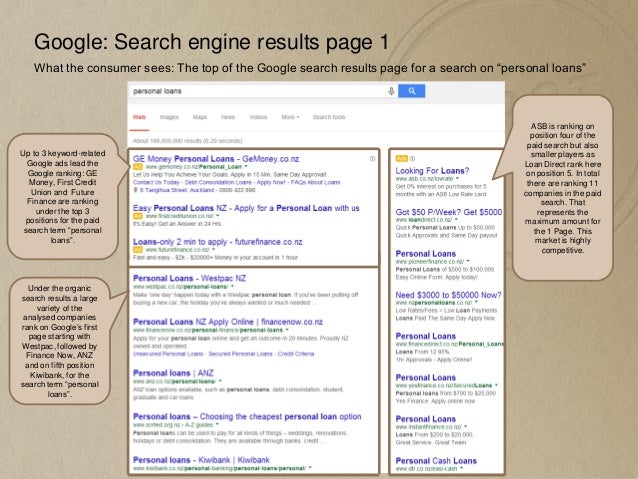Open financenow.co.nz Apply Online result

tap(228, 322)
